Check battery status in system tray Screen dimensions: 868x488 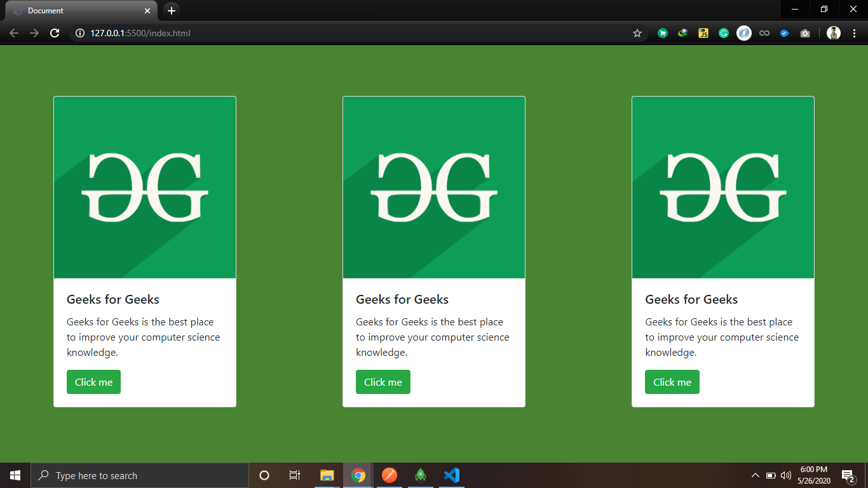(x=771, y=475)
